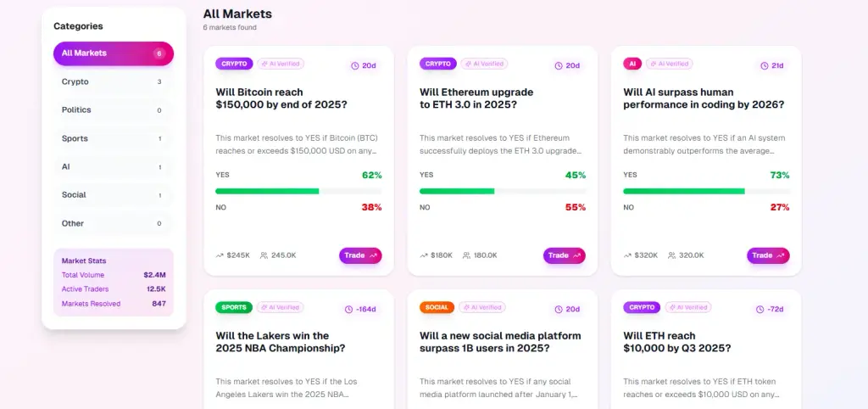Viewport: 868px width, 409px height.
Task: Click the volume trend icon beside $245K
Action: pyautogui.click(x=220, y=255)
